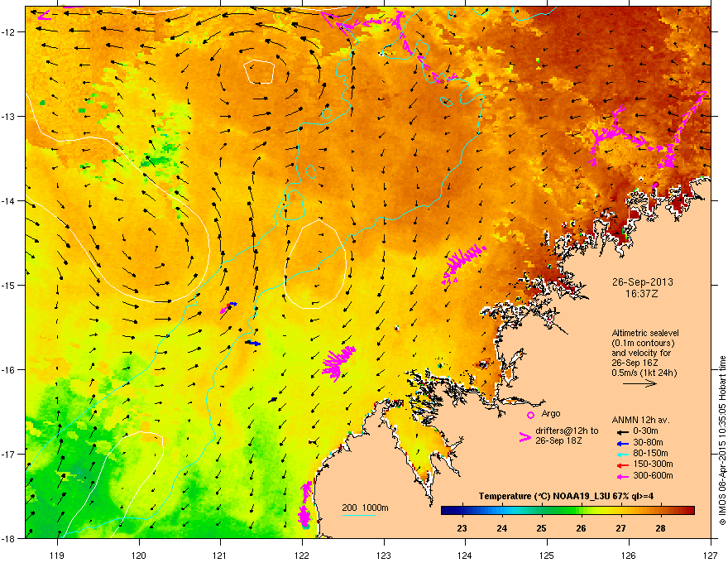728x563 pixels.
Task: Click the 121 longitude axis label
Action: tap(220, 555)
